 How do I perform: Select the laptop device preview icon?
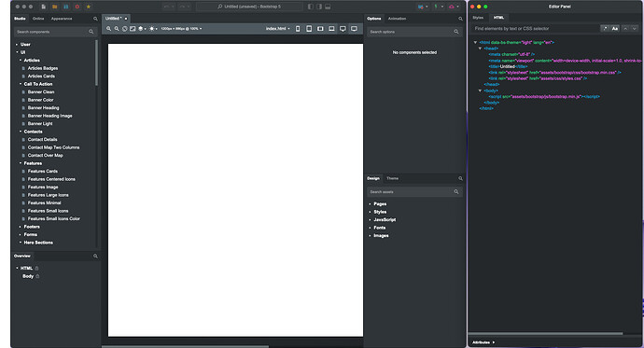pos(331,29)
